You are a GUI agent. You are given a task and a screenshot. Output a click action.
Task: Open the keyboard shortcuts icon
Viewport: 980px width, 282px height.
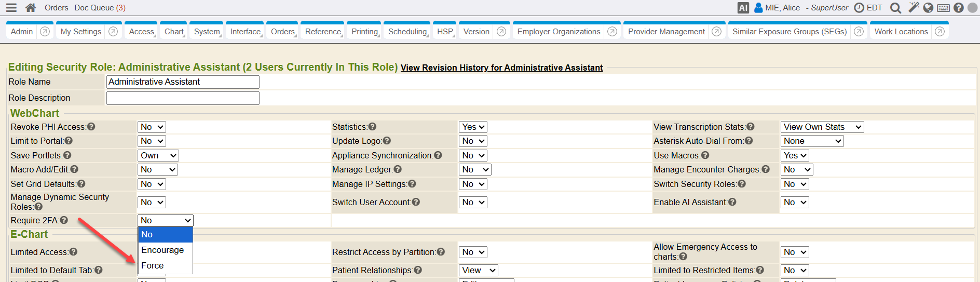(944, 8)
